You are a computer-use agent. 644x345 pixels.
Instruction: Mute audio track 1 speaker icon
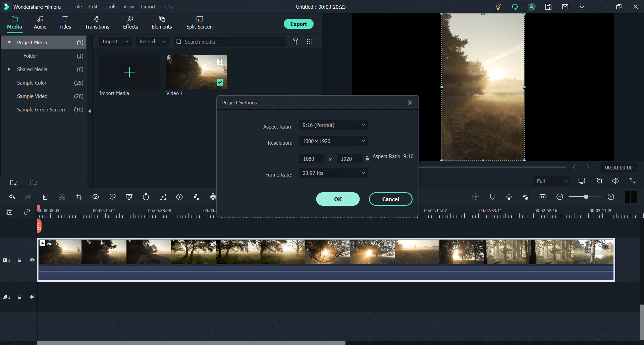point(32,297)
